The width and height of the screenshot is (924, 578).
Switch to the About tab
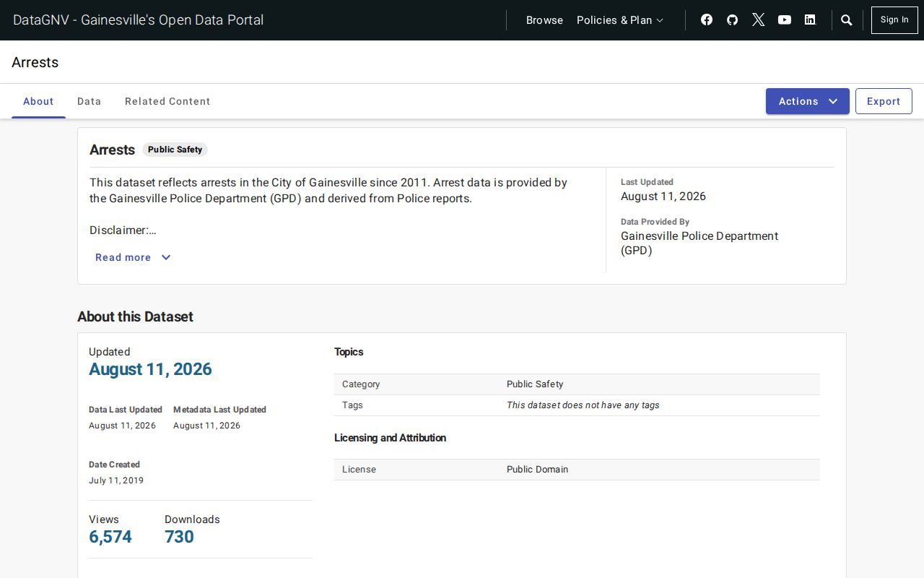(x=38, y=101)
